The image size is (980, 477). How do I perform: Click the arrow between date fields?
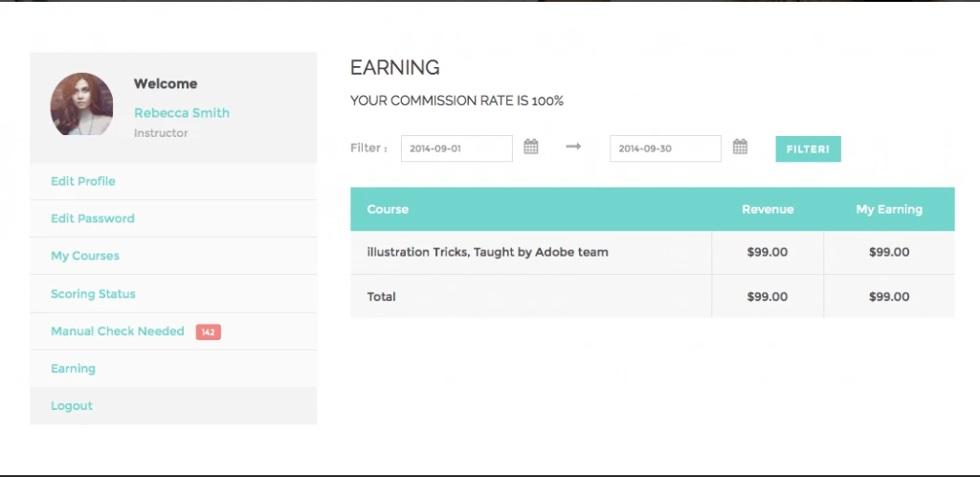point(573,148)
